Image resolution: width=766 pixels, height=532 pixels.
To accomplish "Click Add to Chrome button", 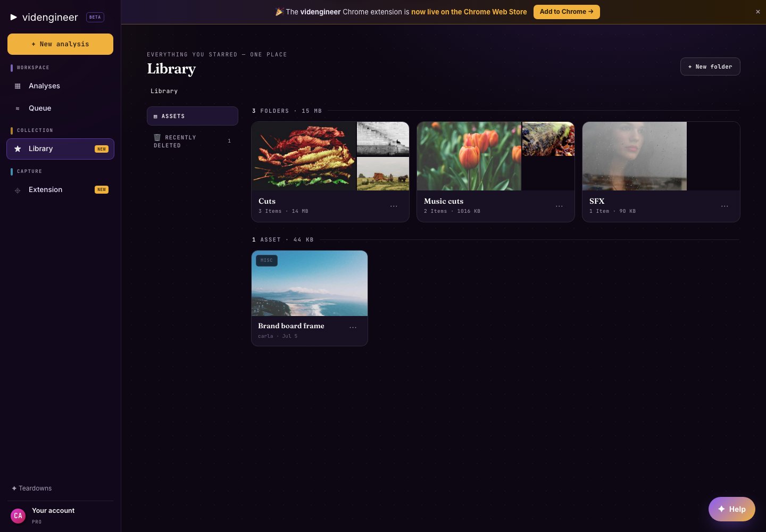I will click(x=567, y=12).
